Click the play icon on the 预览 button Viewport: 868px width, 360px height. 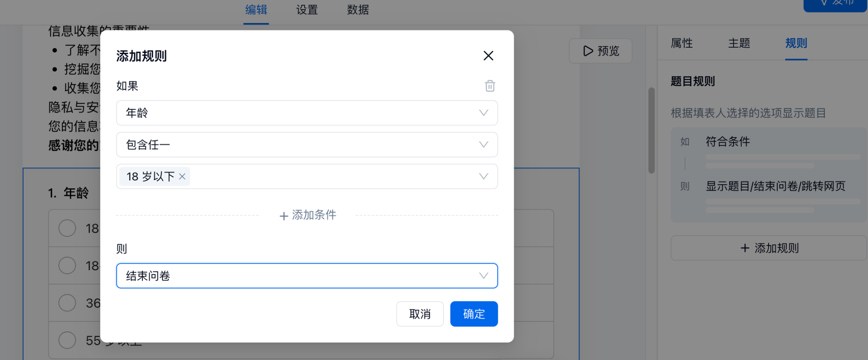click(588, 51)
